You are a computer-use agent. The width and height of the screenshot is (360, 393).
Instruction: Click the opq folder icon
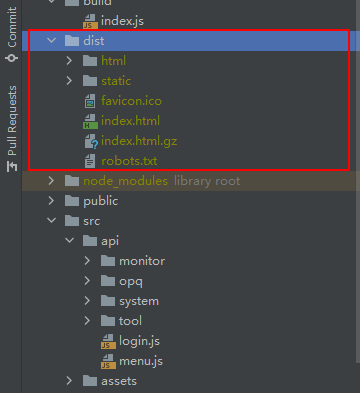click(x=108, y=281)
